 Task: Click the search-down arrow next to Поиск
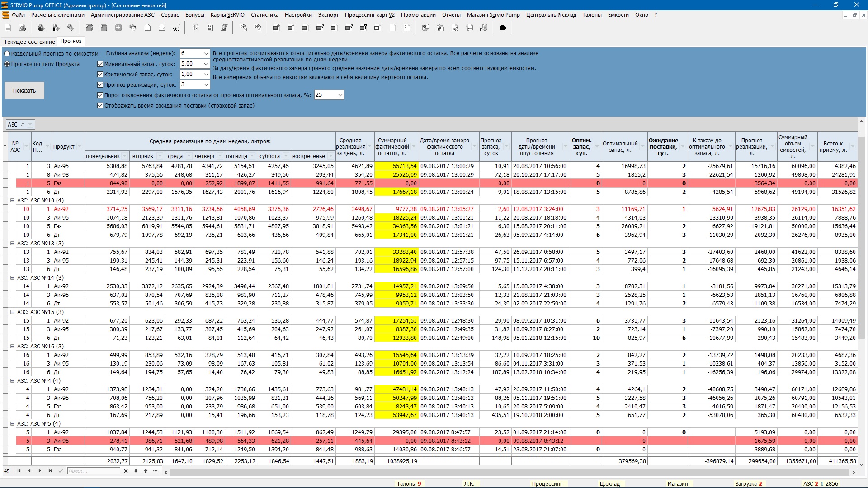coord(136,471)
